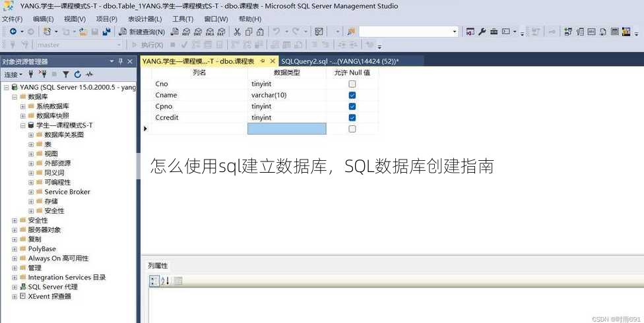
Task: Click the filter funnel icon in Object Explorer
Action: coord(66,74)
